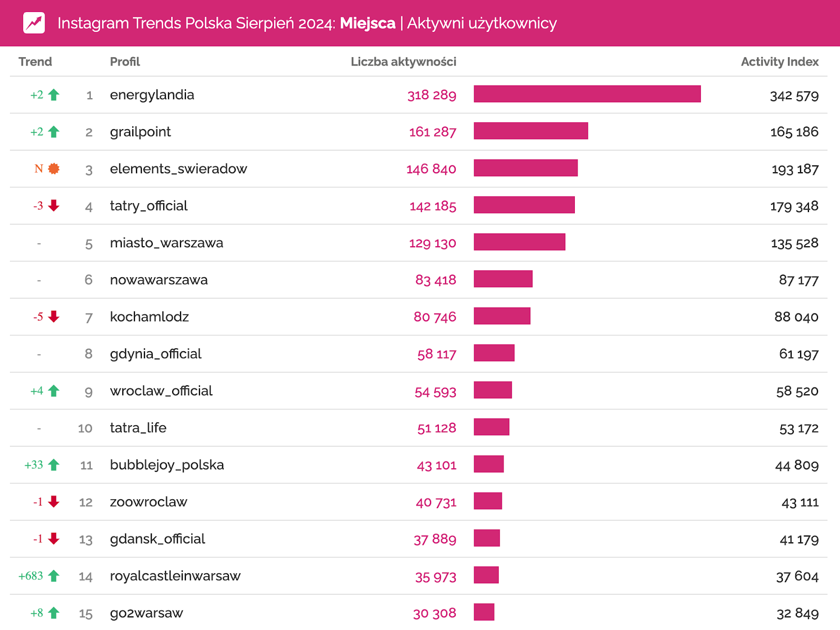
Task: Click the activity bar for nowawarszawa
Action: [x=503, y=279]
